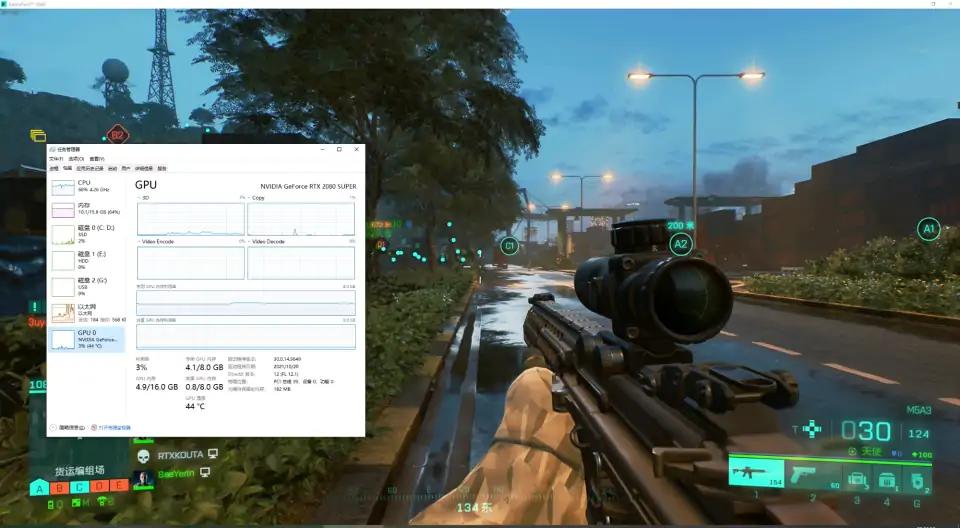The width and height of the screenshot is (960, 528).
Task: Click sector A in the objective bar
Action: pyautogui.click(x=40, y=488)
